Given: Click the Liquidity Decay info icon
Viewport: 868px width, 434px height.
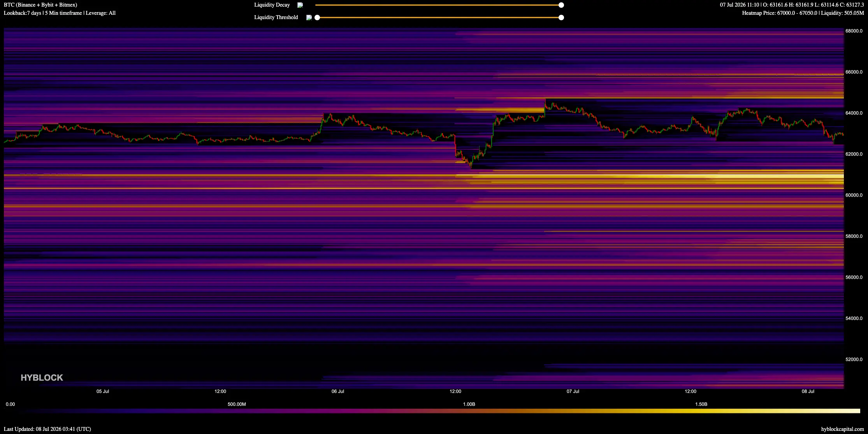Looking at the screenshot, I should tap(300, 5).
